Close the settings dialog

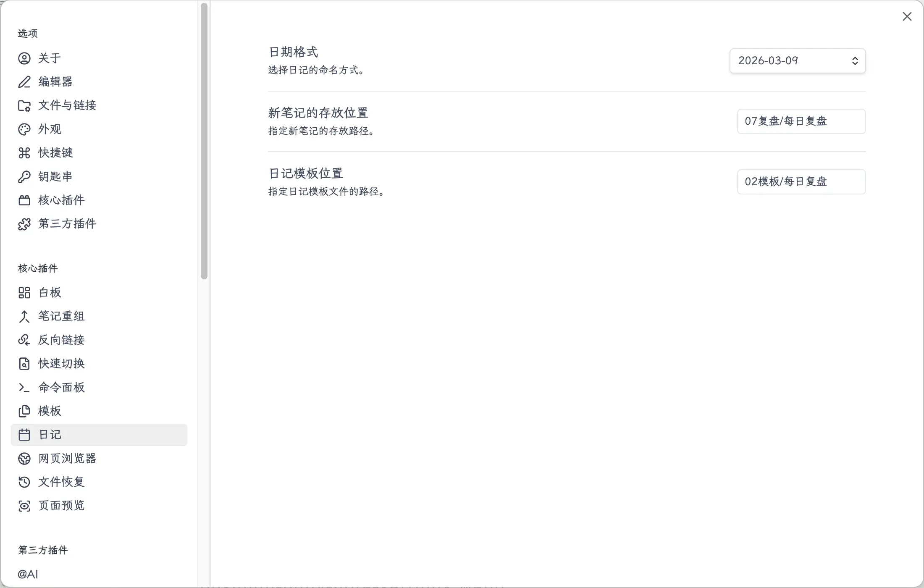tap(907, 16)
